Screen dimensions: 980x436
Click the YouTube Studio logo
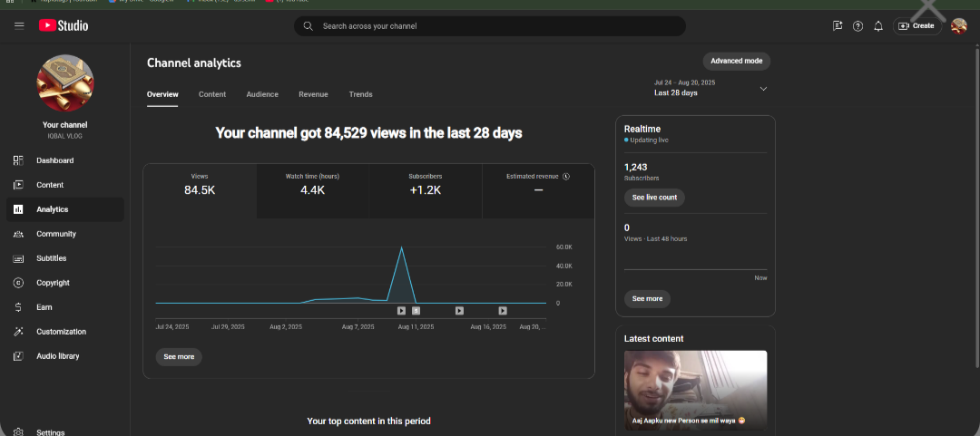coord(64,25)
